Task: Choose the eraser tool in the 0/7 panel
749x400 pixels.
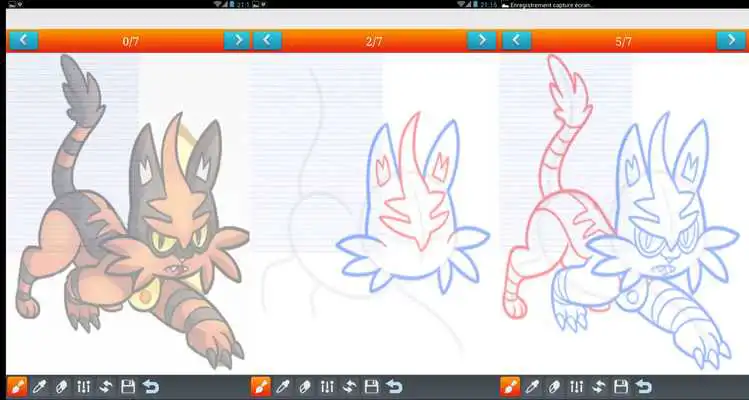Action: (61, 387)
